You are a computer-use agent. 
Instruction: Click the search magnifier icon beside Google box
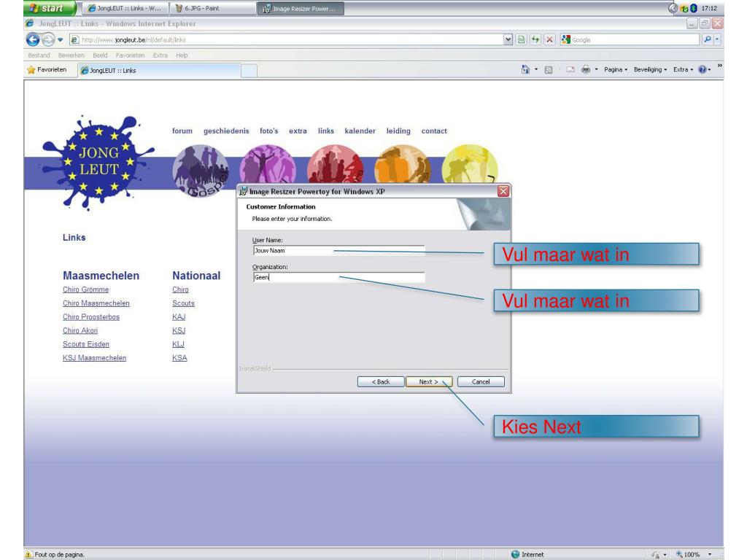[x=708, y=39]
